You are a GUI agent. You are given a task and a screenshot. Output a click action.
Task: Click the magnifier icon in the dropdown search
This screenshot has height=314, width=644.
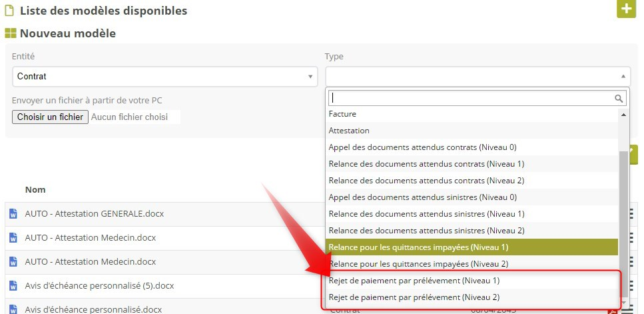tap(619, 98)
